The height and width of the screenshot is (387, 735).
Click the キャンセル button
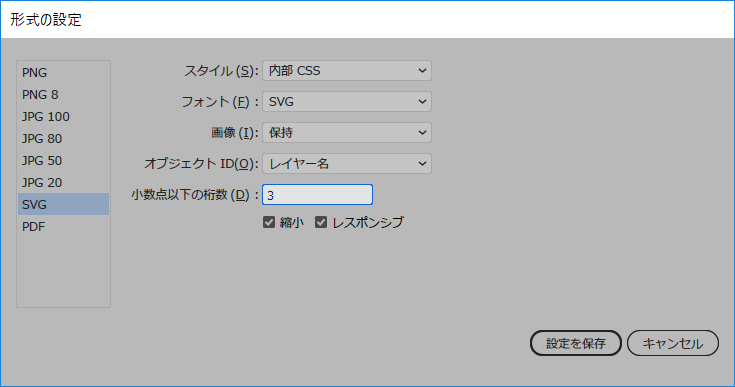673,343
